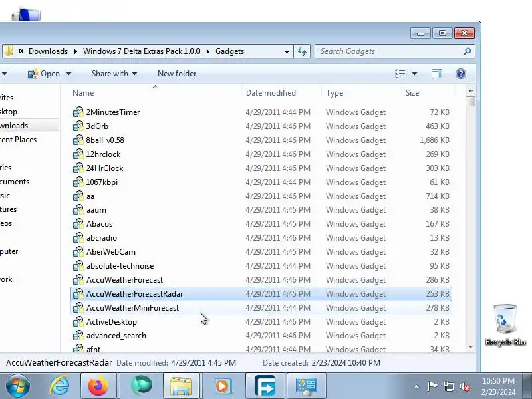Click the muted volume tray icon
This screenshot has width=532, height=399.
[x=464, y=386]
